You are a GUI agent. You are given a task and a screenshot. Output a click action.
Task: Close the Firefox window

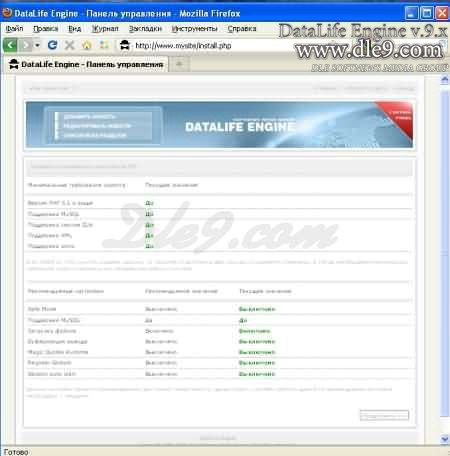point(442,13)
